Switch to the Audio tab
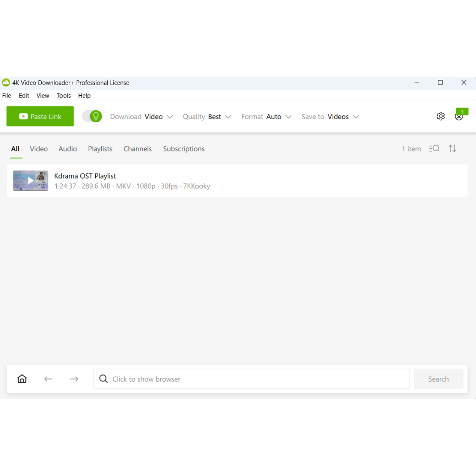The image size is (476, 476). click(68, 149)
